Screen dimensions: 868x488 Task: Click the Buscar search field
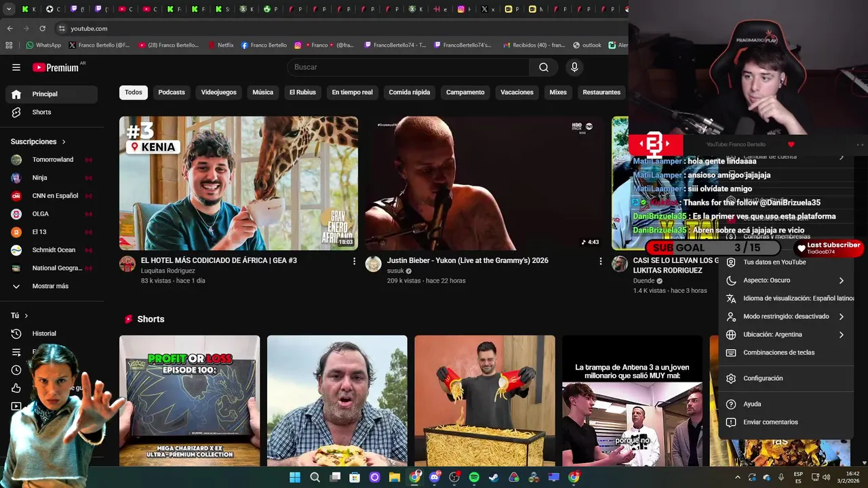[408, 67]
